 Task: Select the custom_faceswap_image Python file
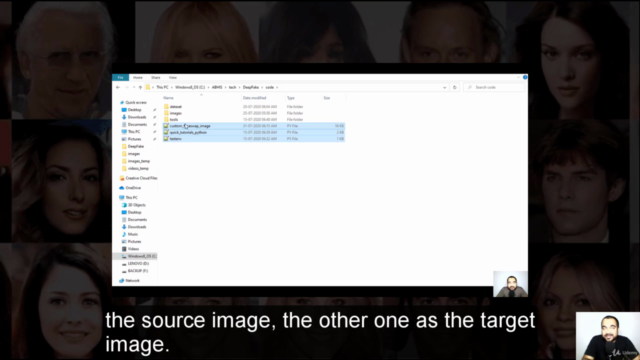tap(253, 126)
